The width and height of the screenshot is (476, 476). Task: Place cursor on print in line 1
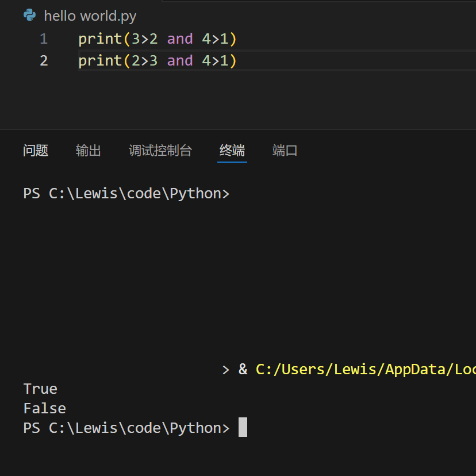[x=100, y=39]
